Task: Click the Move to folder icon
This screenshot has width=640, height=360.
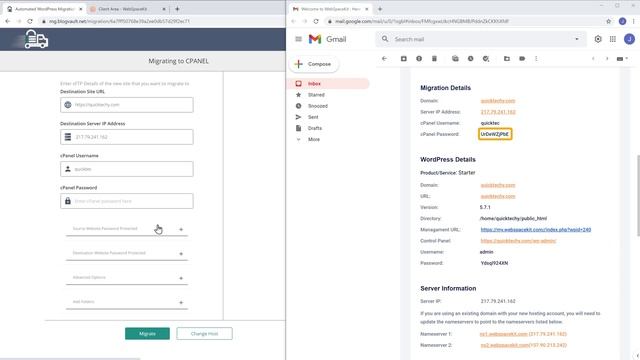Action: click(507, 59)
